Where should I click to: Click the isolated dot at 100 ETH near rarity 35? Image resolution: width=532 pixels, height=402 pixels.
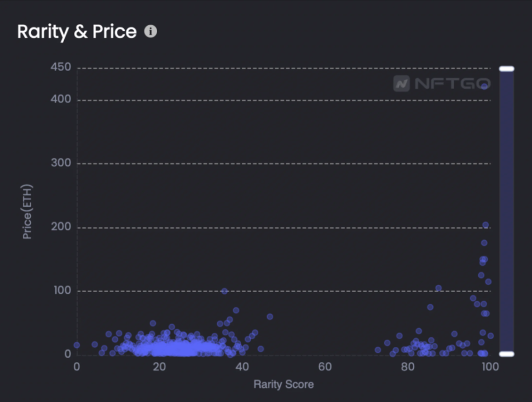click(224, 291)
